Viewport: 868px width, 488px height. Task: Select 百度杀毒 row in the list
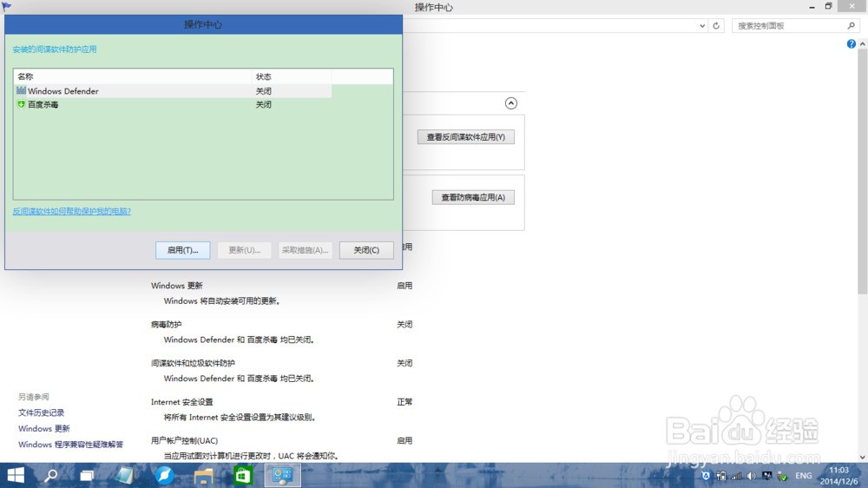click(173, 104)
